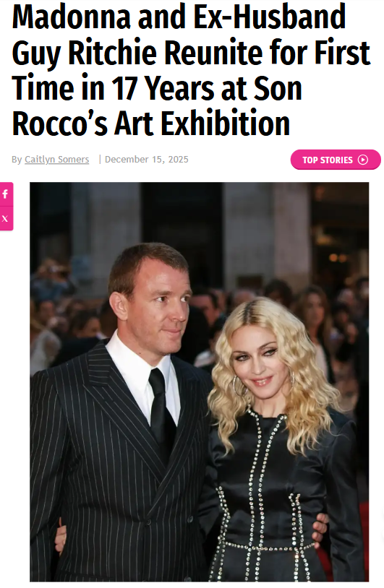
Task: Open the Top Stories button
Action: point(336,160)
